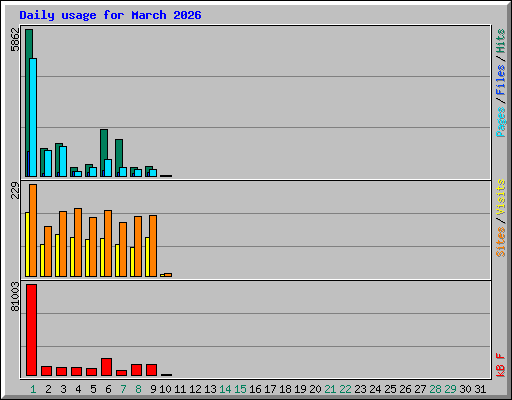Select the orange Sites bar for day 2
Image resolution: width=512 pixels, height=400 pixels.
coord(48,251)
